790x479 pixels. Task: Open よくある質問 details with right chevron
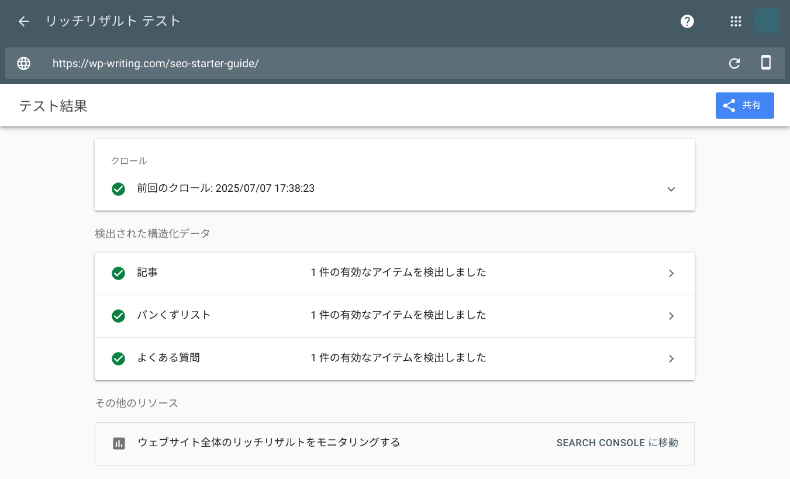point(671,358)
